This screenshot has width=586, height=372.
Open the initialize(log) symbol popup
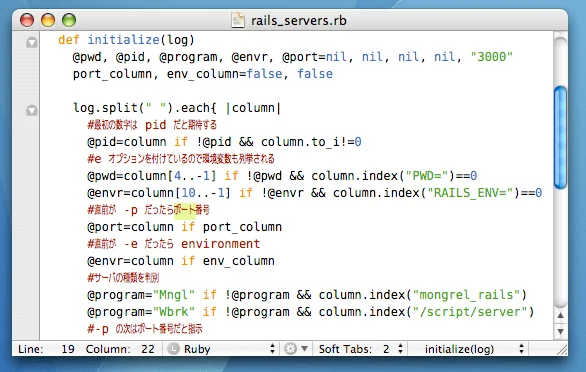[468, 349]
